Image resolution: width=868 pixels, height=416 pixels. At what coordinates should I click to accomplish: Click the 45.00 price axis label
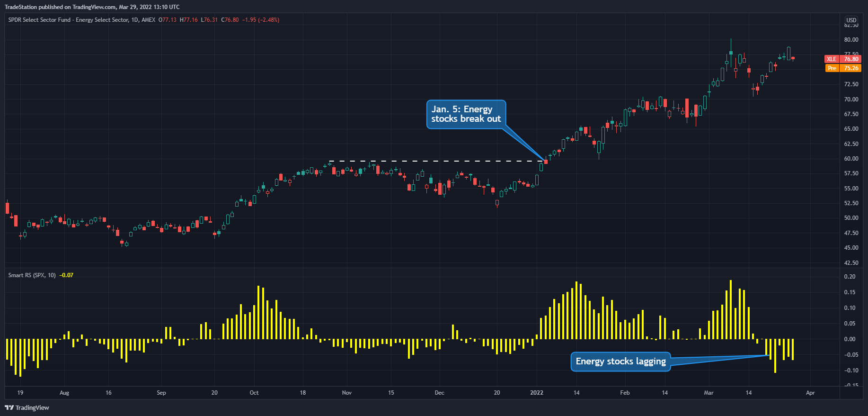(x=851, y=248)
